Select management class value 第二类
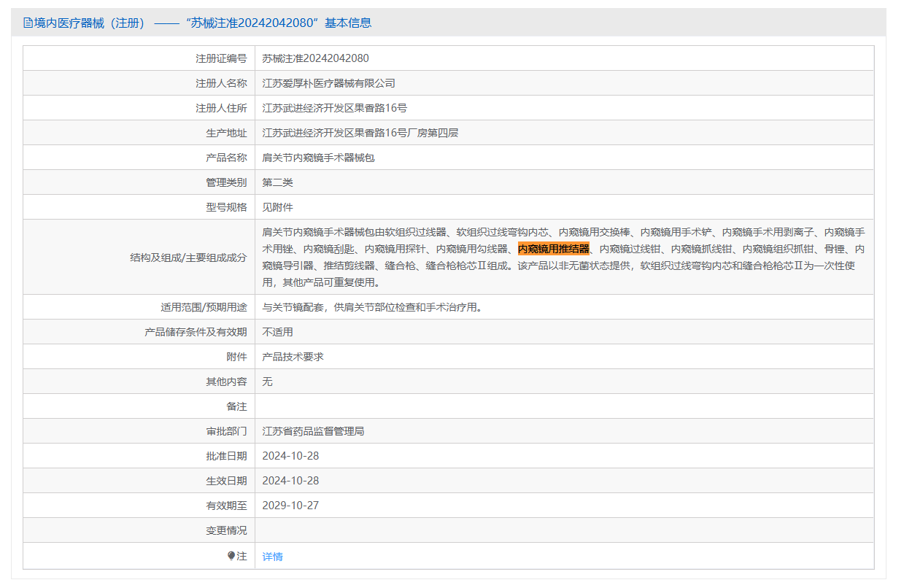This screenshot has width=904, height=588. [x=277, y=182]
